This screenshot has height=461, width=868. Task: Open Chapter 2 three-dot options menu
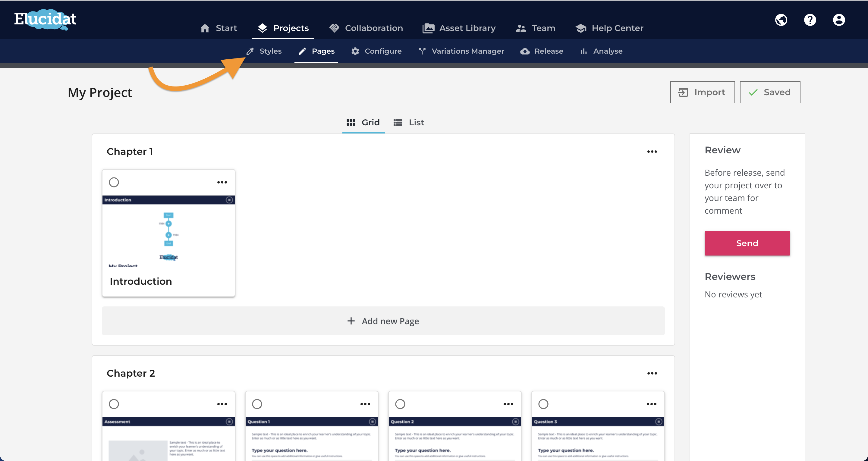pyautogui.click(x=652, y=373)
